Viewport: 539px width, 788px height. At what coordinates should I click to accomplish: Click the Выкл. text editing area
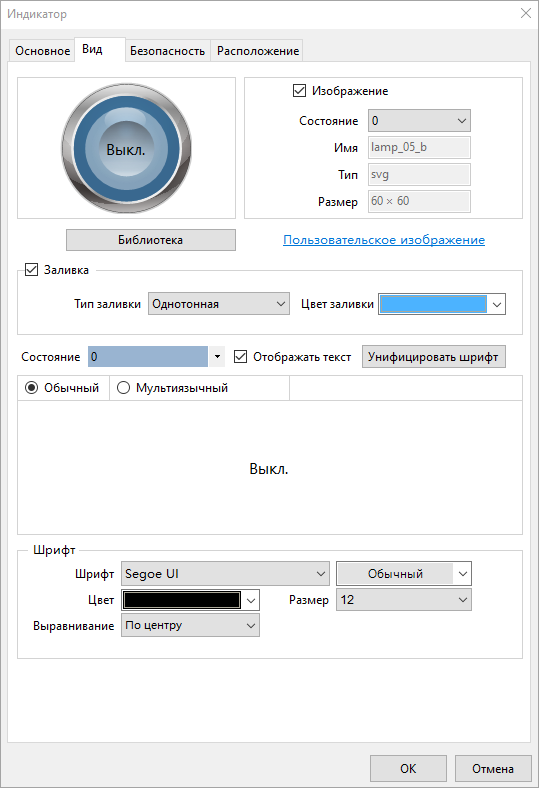pyautogui.click(x=270, y=467)
